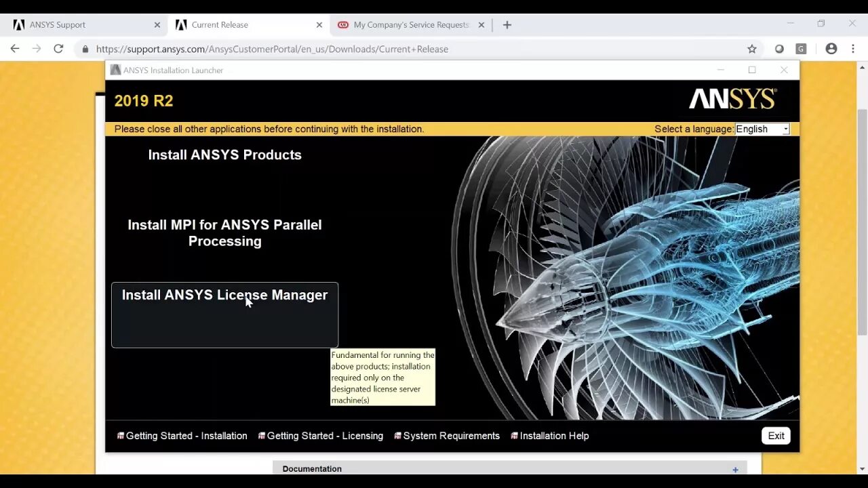Screen dimensions: 868x488
Task: Open a new browser tab
Action: [507, 24]
